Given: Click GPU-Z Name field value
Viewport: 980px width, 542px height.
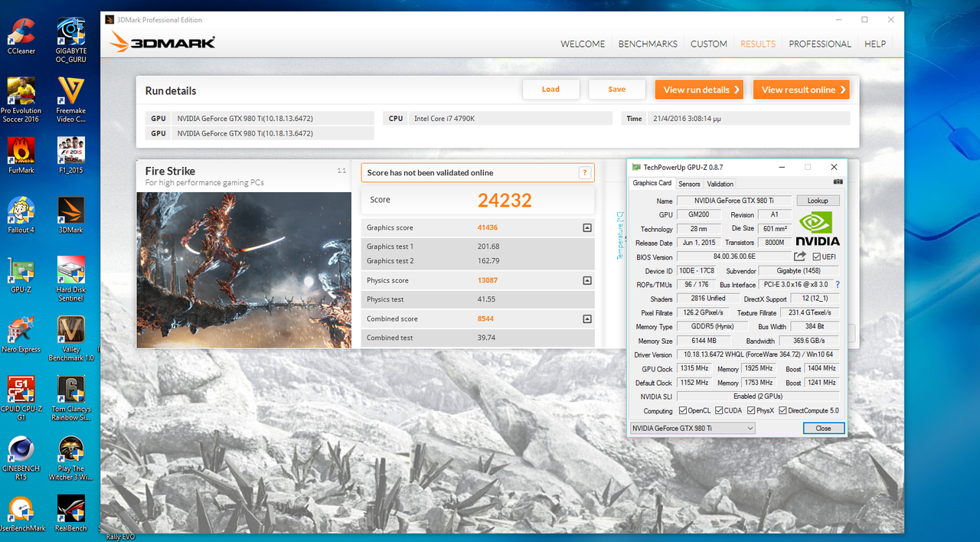Looking at the screenshot, I should [733, 201].
